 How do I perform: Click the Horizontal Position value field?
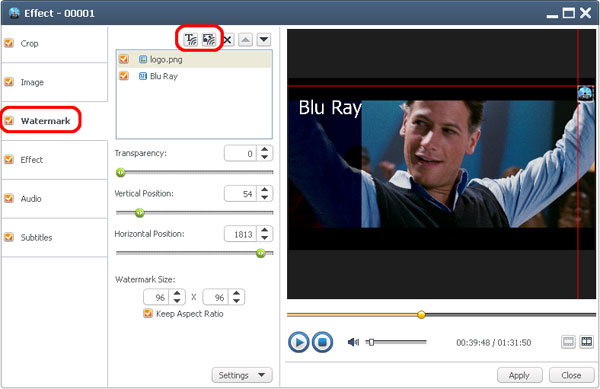pos(240,234)
